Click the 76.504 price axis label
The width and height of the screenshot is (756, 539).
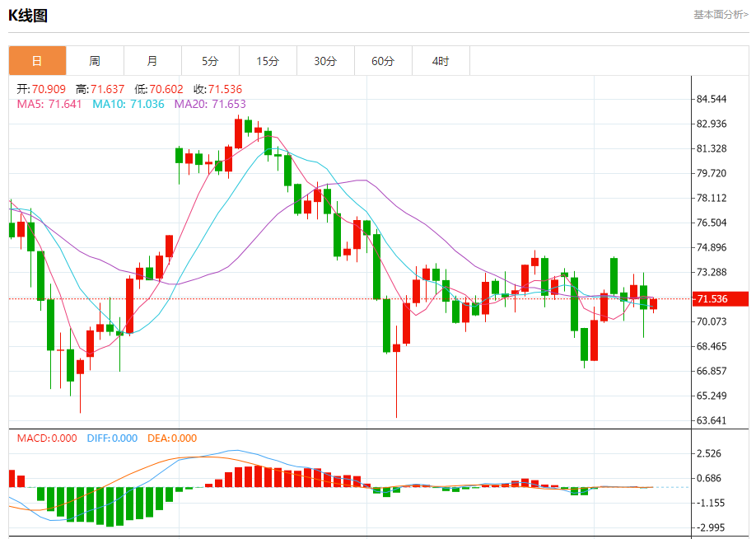tap(712, 223)
